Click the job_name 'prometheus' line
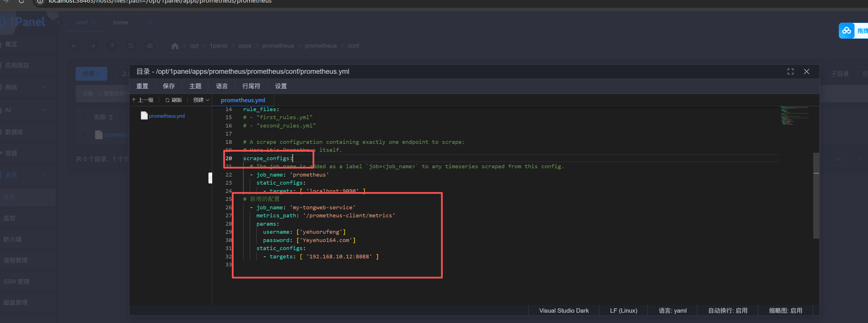This screenshot has width=868, height=323. pyautogui.click(x=289, y=175)
